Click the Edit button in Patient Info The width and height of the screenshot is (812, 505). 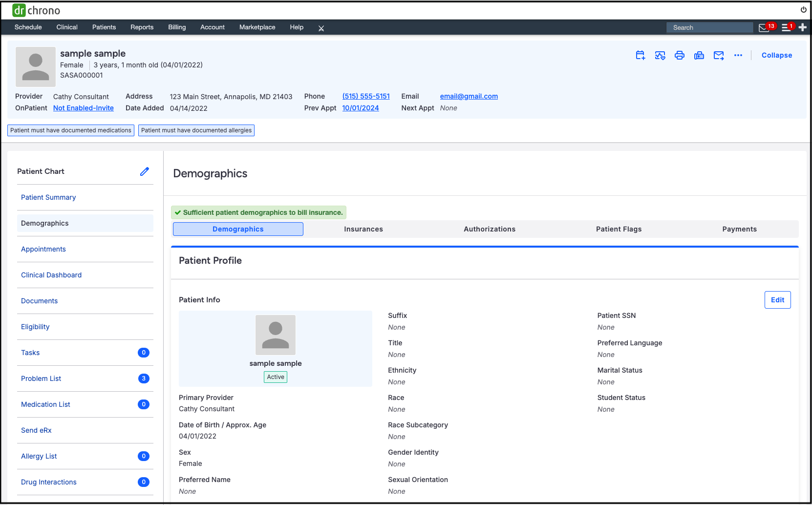[x=777, y=300]
